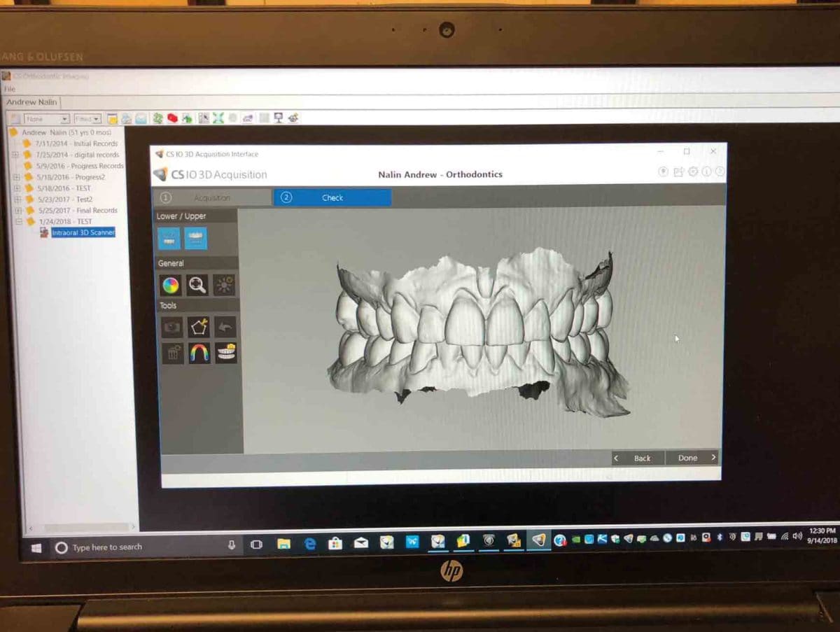
Task: Select the Intraoral 3D Scanner tree item
Action: (x=83, y=232)
